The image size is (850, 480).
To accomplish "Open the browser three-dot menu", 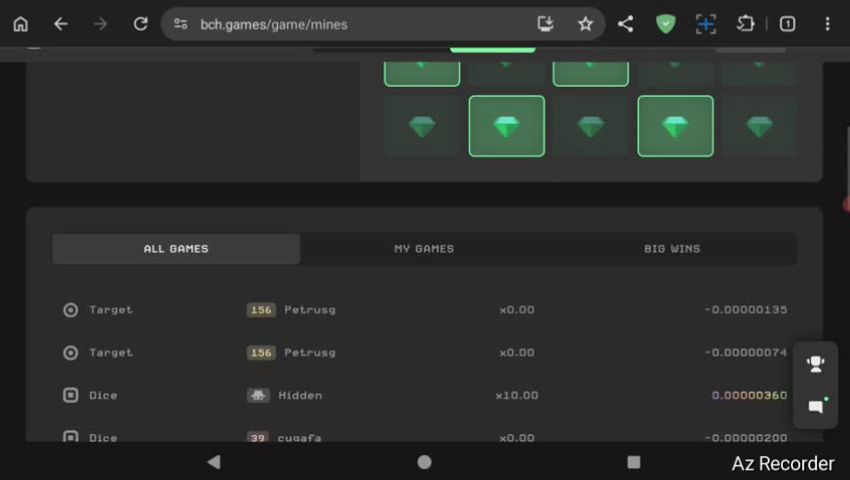I will [827, 24].
